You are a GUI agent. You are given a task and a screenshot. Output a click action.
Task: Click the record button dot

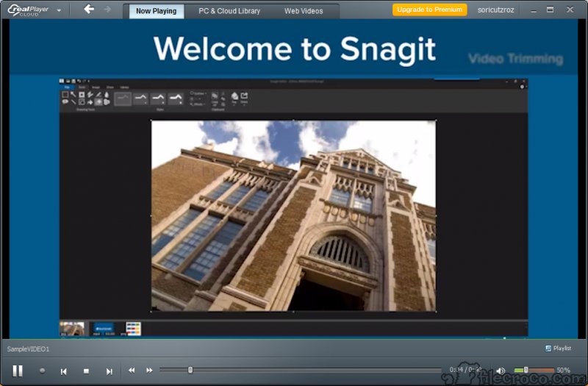pyautogui.click(x=43, y=371)
